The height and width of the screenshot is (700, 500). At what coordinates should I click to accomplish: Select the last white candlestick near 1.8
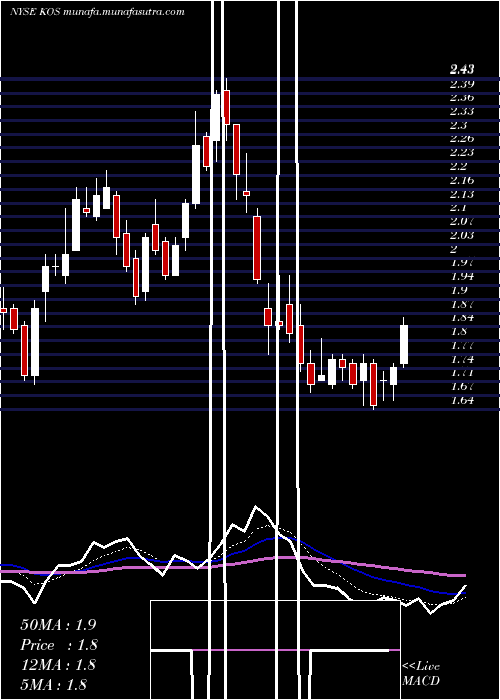[x=404, y=344]
